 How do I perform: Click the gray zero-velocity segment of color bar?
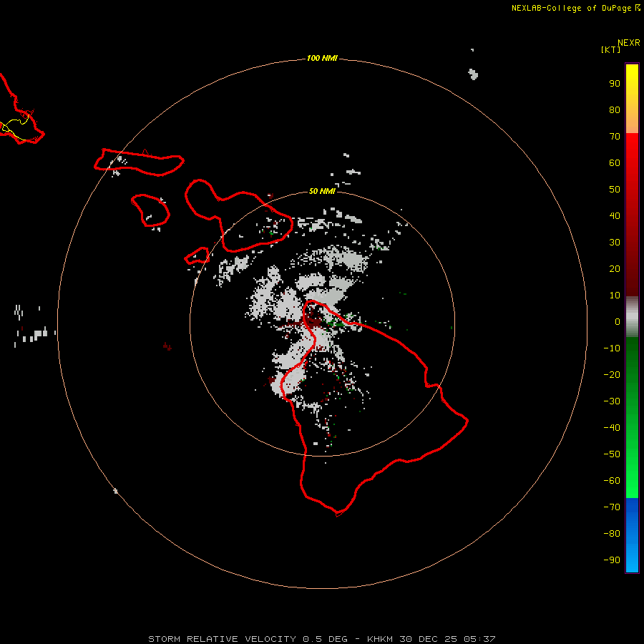coord(632,317)
